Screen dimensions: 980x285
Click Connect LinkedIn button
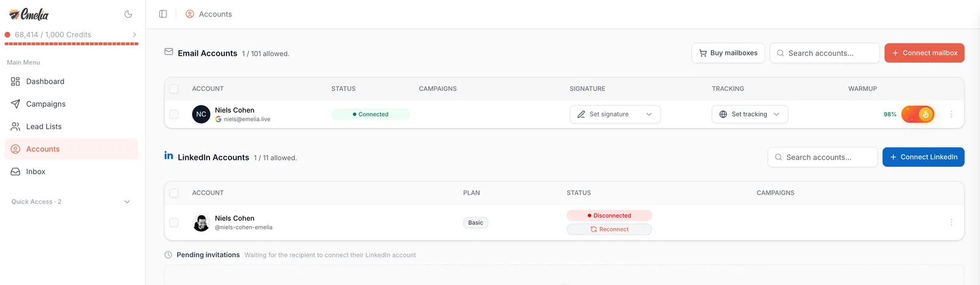[x=923, y=157]
